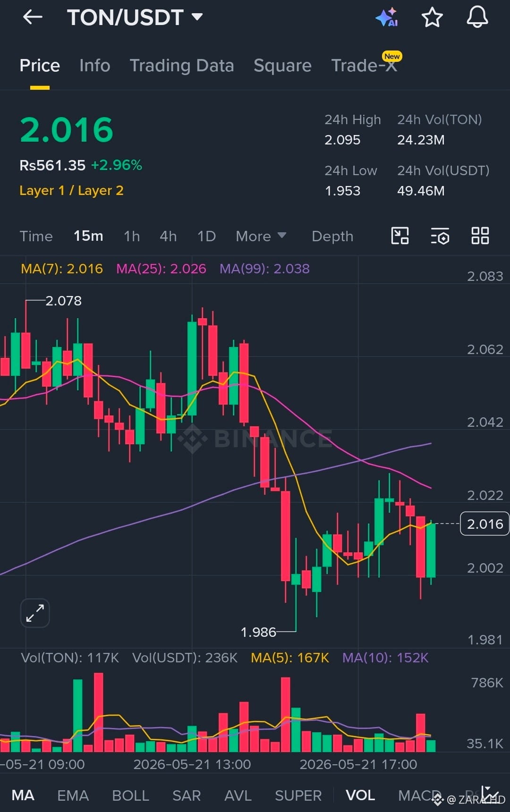Switch to the Info tab
This screenshot has width=510, height=812.
94,65
